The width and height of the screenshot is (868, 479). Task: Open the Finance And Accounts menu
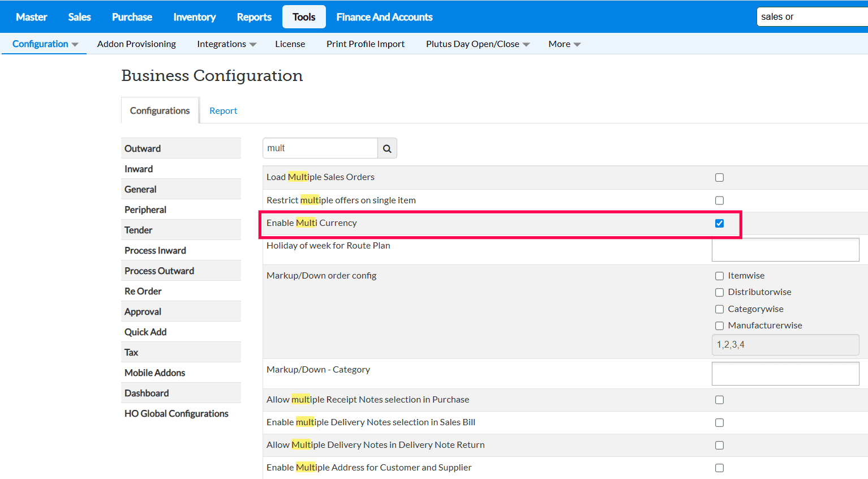tap(384, 17)
